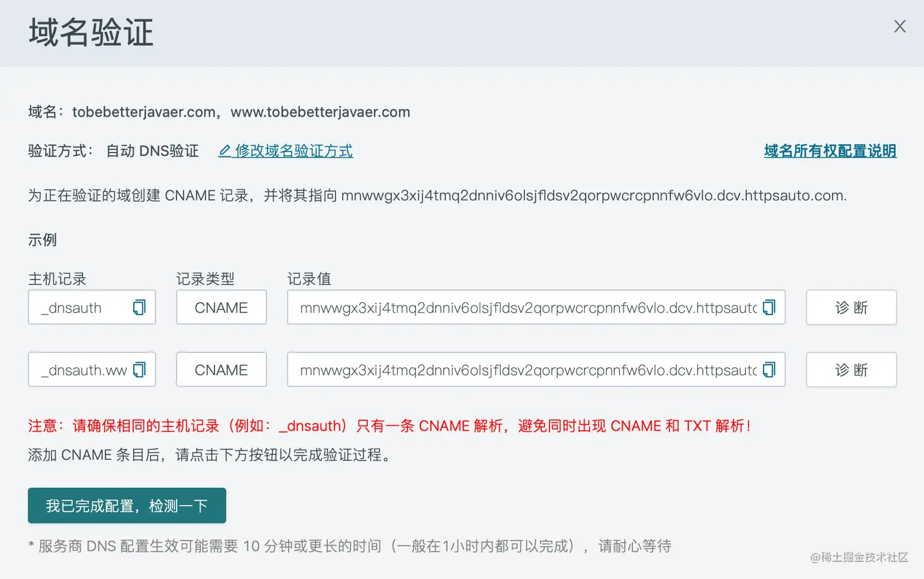The width and height of the screenshot is (924, 579).
Task: Select the first row's CNAME type box
Action: pos(221,307)
